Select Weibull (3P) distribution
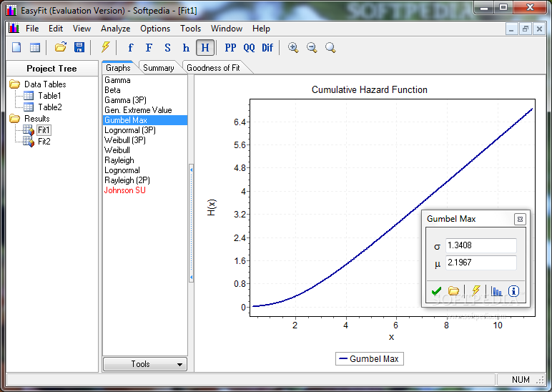This screenshot has width=552, height=392. (x=144, y=140)
